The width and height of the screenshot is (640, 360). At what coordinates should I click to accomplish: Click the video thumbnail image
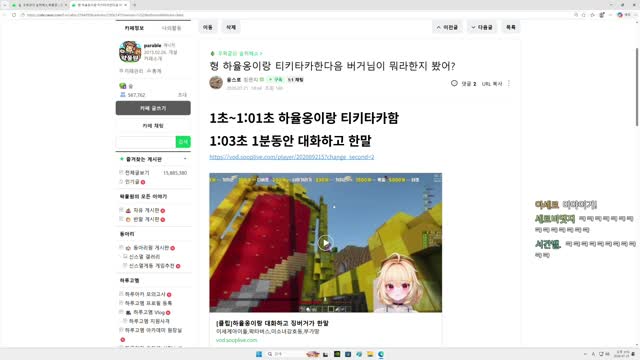[x=325, y=242]
